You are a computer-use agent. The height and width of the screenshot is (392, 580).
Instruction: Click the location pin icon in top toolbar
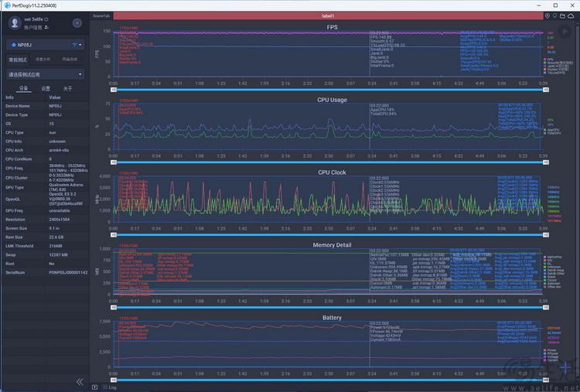[x=548, y=15]
